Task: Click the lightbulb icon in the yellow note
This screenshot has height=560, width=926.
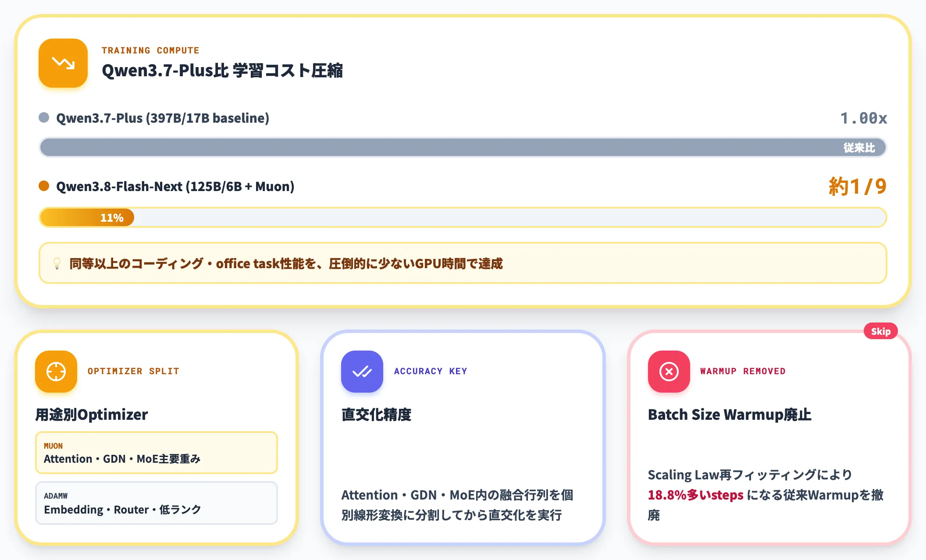Action: [57, 263]
